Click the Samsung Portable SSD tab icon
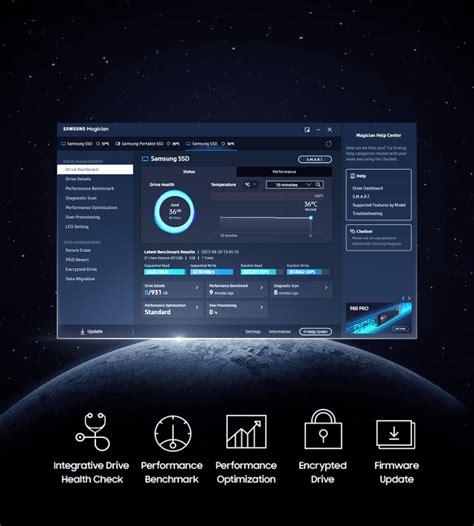The width and height of the screenshot is (474, 526). tap(117, 144)
